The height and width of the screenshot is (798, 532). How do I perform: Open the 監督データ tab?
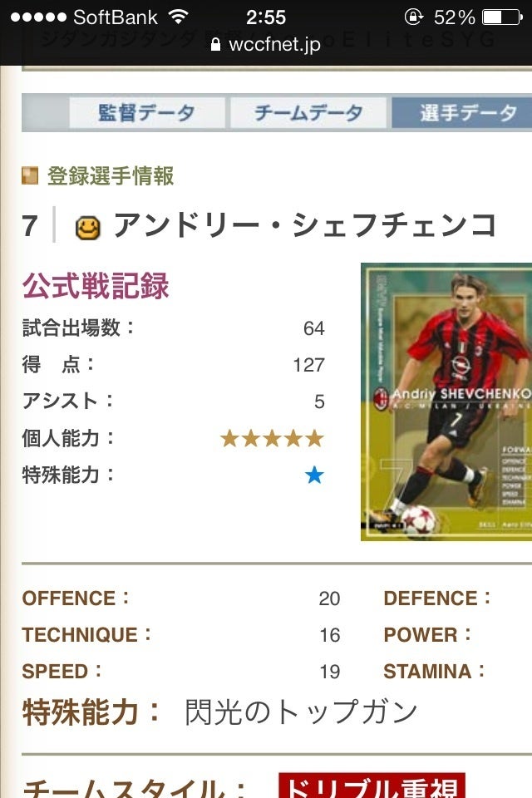click(x=146, y=113)
